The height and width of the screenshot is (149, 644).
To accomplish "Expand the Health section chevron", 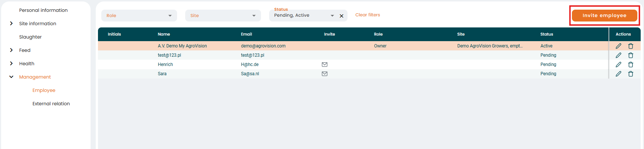I will pos(11,63).
